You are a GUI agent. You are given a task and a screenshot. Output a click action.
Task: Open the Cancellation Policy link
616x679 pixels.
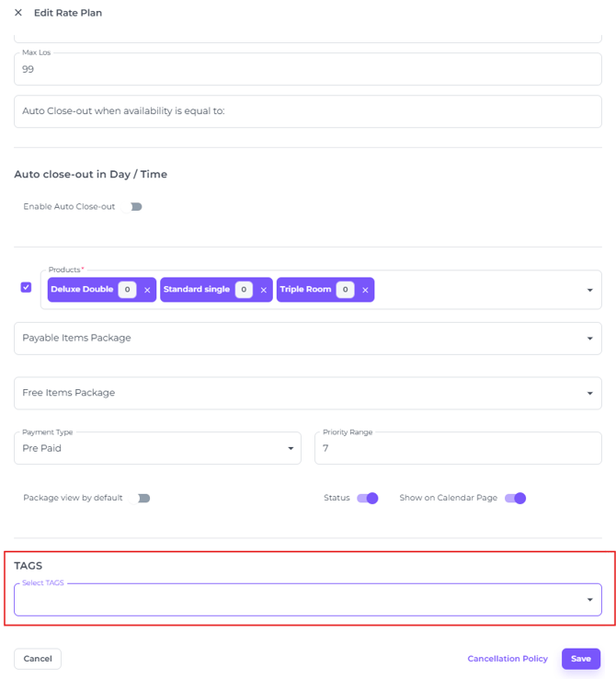[508, 659]
